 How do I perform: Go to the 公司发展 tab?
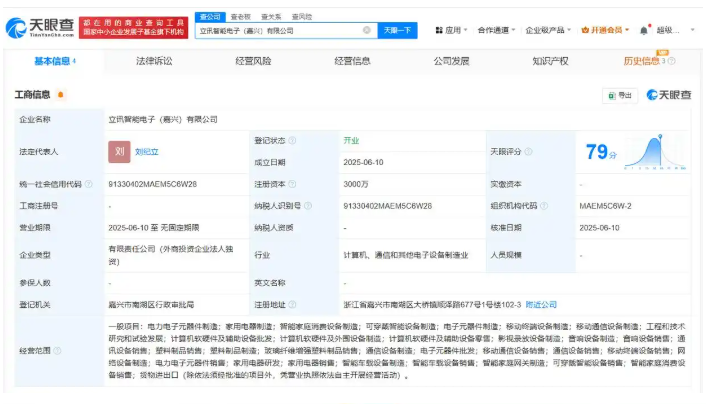point(451,61)
